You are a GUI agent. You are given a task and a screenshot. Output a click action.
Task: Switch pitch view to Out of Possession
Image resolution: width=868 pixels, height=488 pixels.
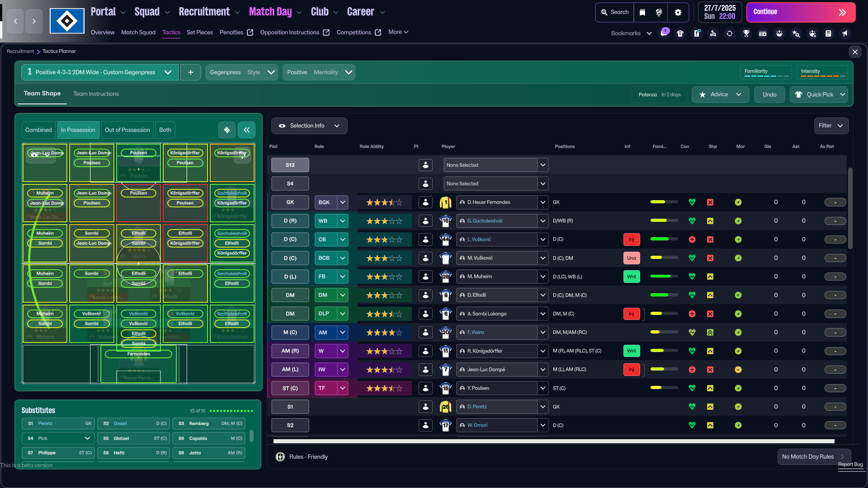[x=127, y=130]
